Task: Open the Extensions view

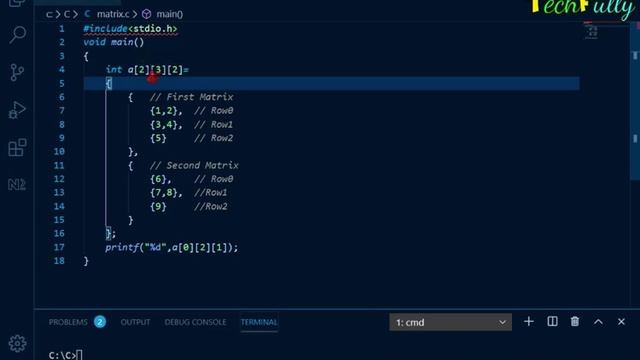Action: (17, 147)
